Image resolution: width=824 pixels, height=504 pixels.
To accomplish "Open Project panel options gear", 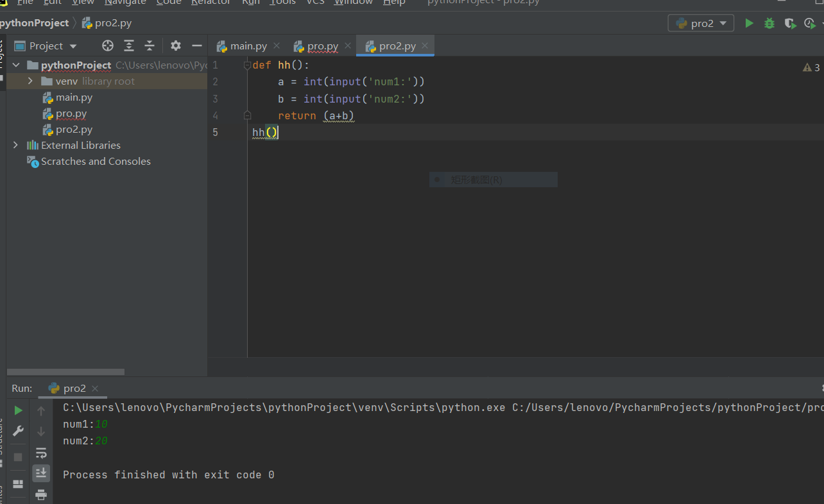I will click(x=176, y=46).
